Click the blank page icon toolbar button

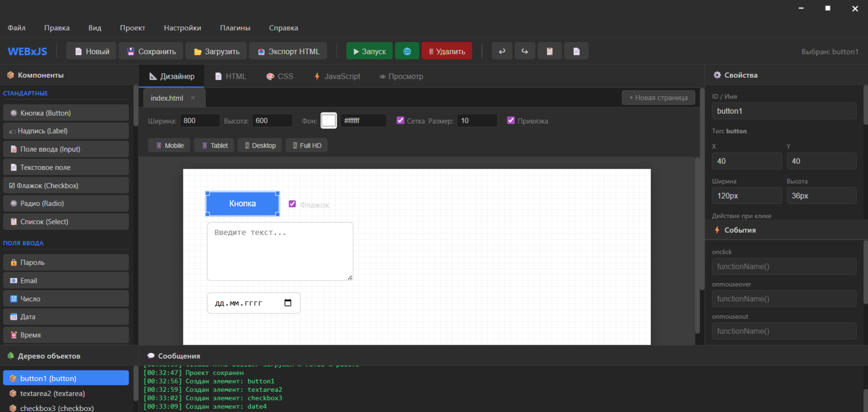click(x=576, y=51)
